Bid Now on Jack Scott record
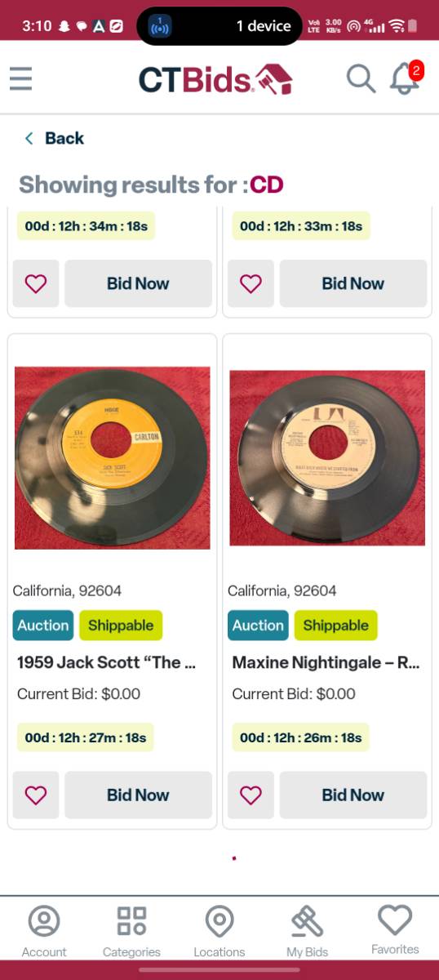This screenshot has width=439, height=980. point(138,795)
